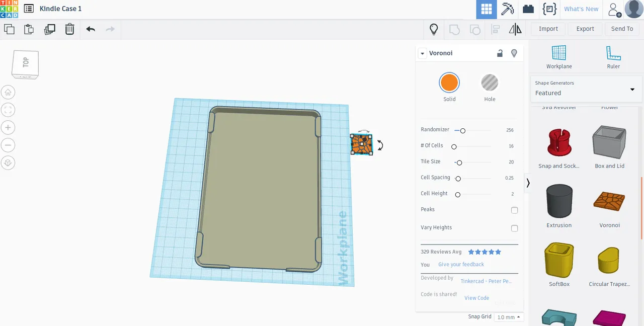The image size is (644, 326).
Task: Select the Kindle case object on workplane
Action: tap(260, 189)
